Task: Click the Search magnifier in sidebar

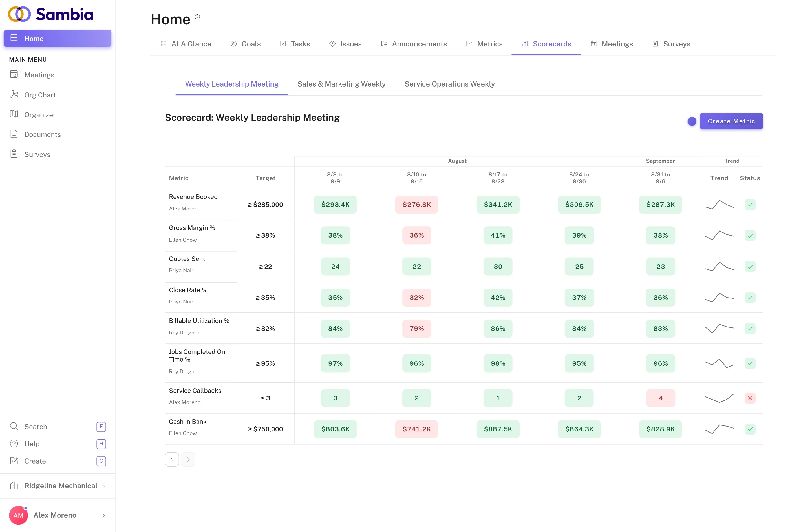Action: (x=14, y=426)
